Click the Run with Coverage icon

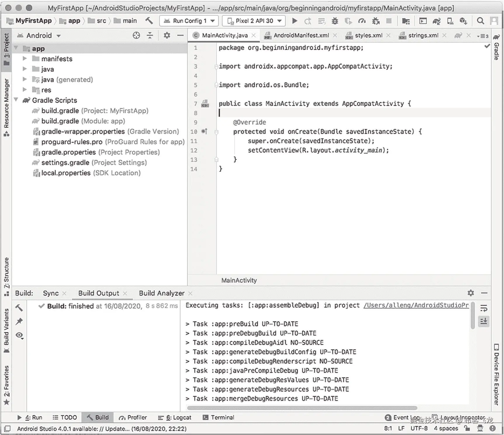click(x=348, y=21)
